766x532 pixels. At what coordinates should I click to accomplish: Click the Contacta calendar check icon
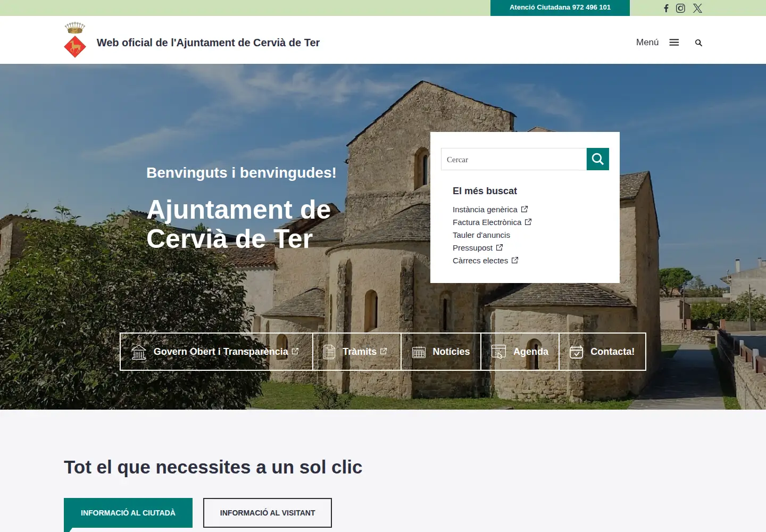point(577,352)
